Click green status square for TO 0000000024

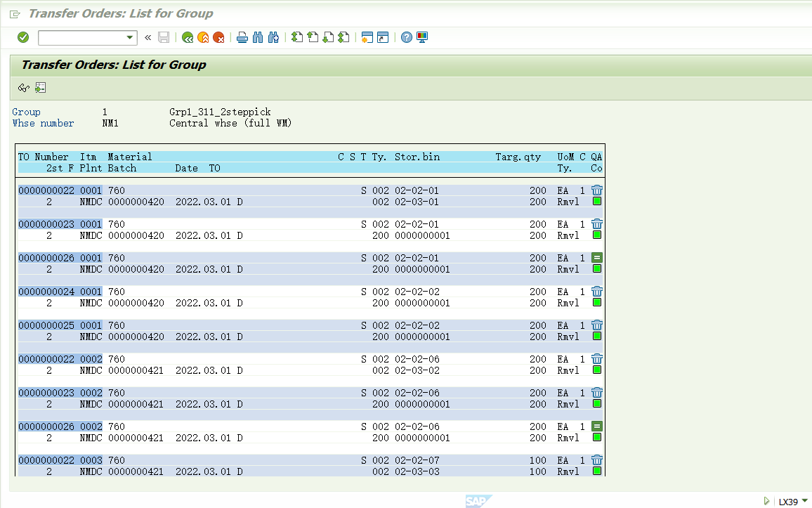point(597,302)
